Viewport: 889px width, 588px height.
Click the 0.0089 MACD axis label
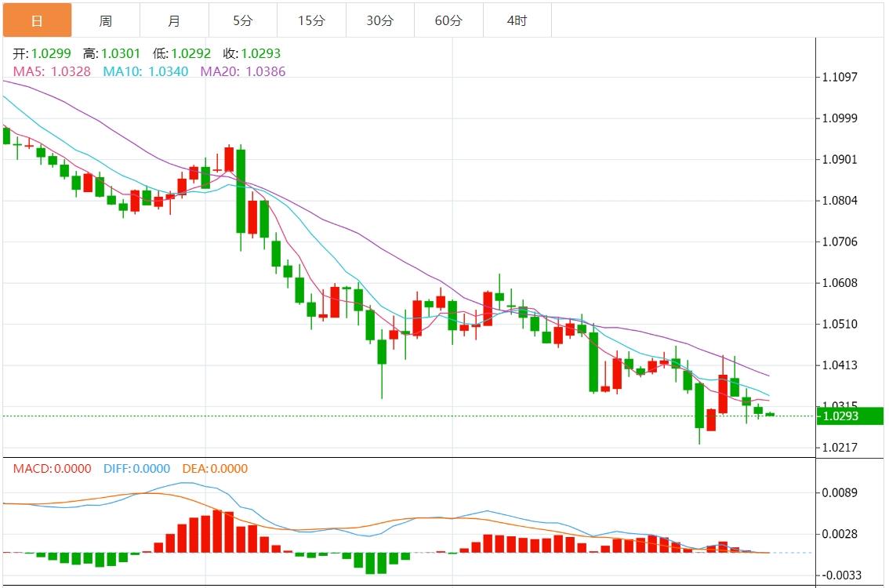(840, 493)
